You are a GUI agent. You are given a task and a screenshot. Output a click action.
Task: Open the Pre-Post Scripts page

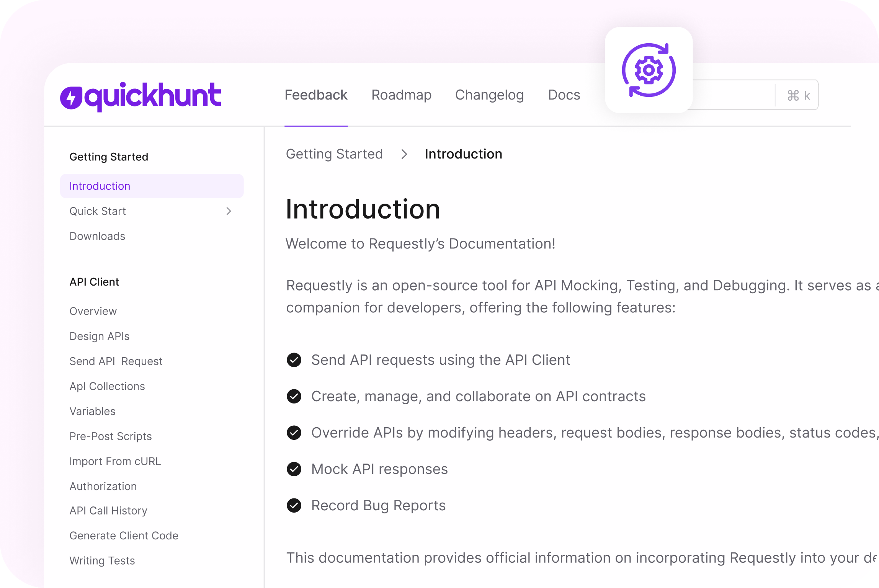click(111, 436)
